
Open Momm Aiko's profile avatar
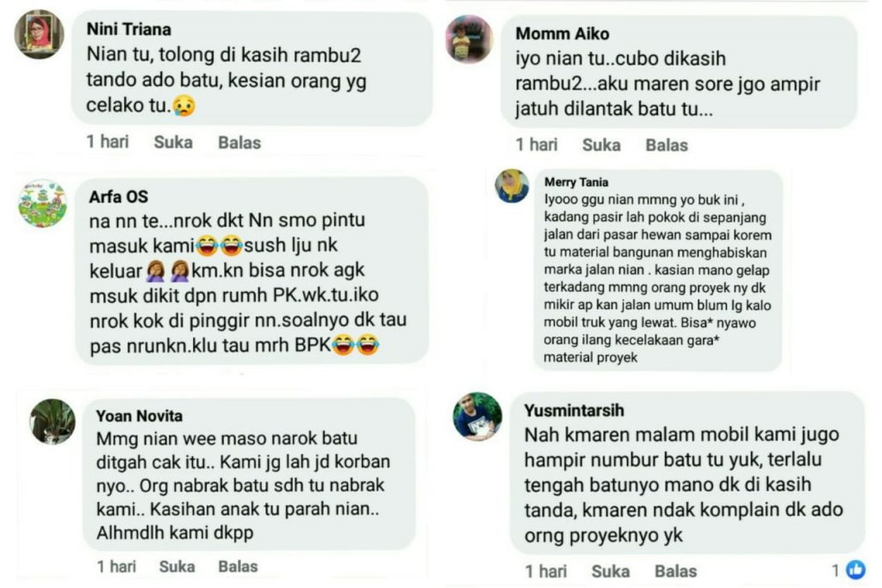click(x=469, y=40)
